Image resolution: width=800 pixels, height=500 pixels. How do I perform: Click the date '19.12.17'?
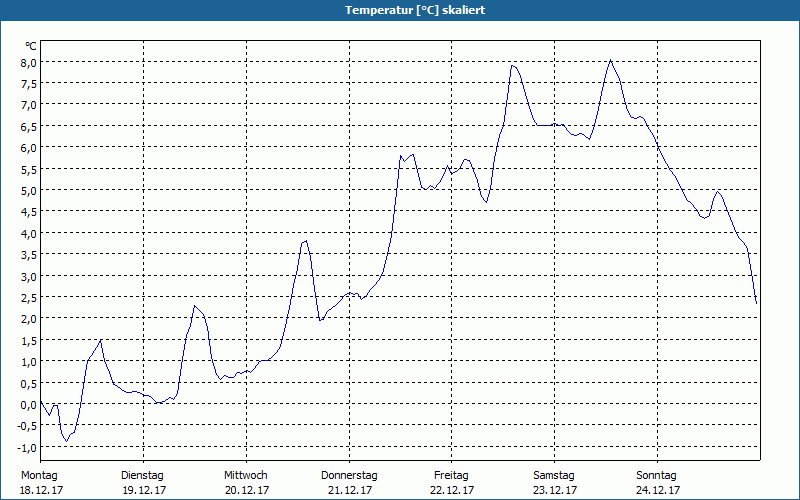pyautogui.click(x=144, y=490)
